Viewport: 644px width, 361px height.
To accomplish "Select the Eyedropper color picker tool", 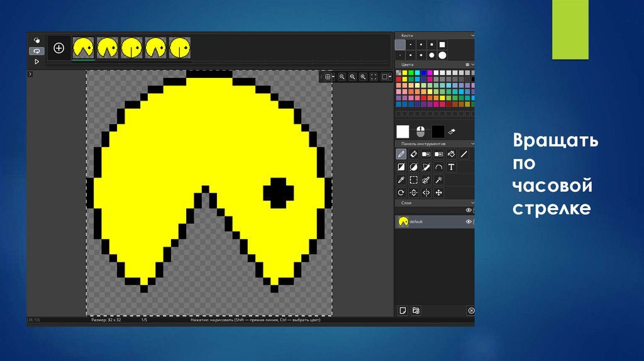I will click(x=401, y=180).
